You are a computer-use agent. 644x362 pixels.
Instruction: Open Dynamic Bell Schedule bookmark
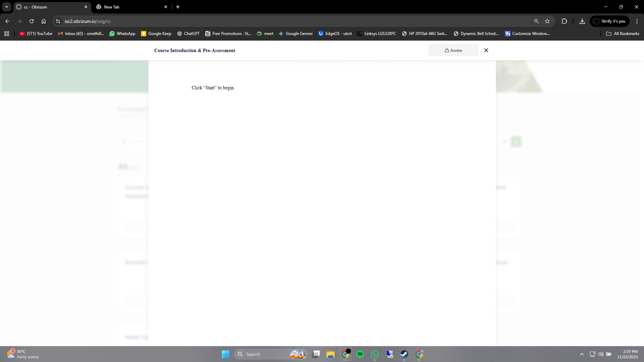tap(476, 33)
